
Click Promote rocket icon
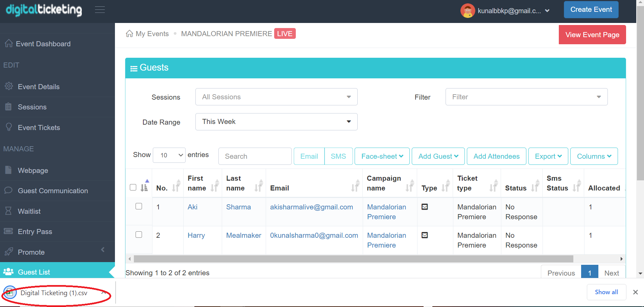pos(9,252)
